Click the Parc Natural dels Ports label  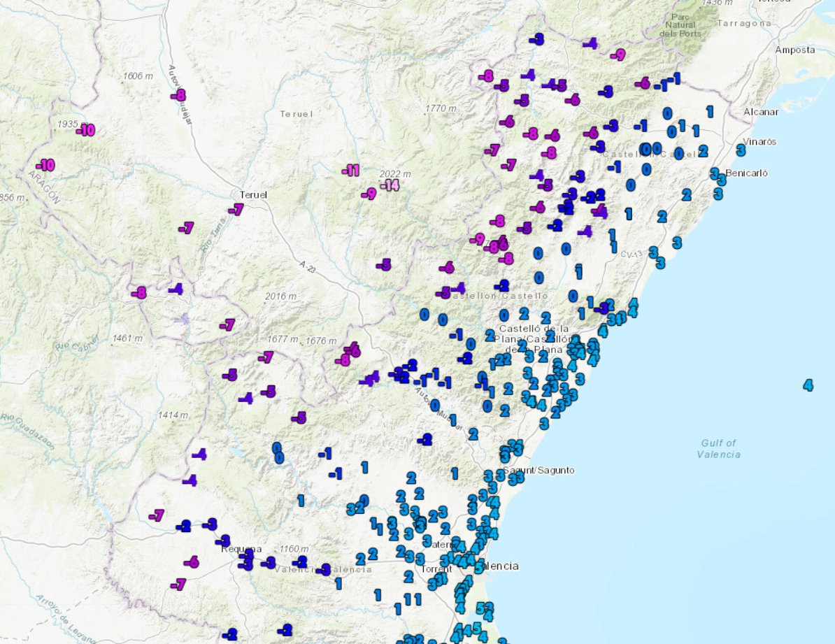tap(680, 25)
